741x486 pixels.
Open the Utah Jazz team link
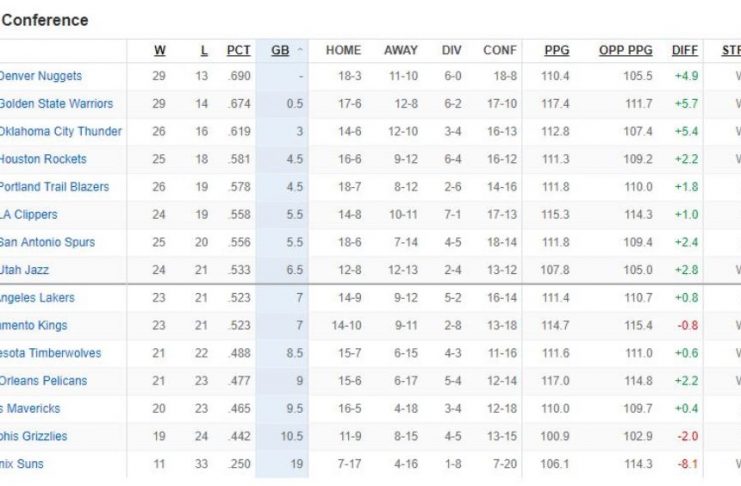pos(25,270)
